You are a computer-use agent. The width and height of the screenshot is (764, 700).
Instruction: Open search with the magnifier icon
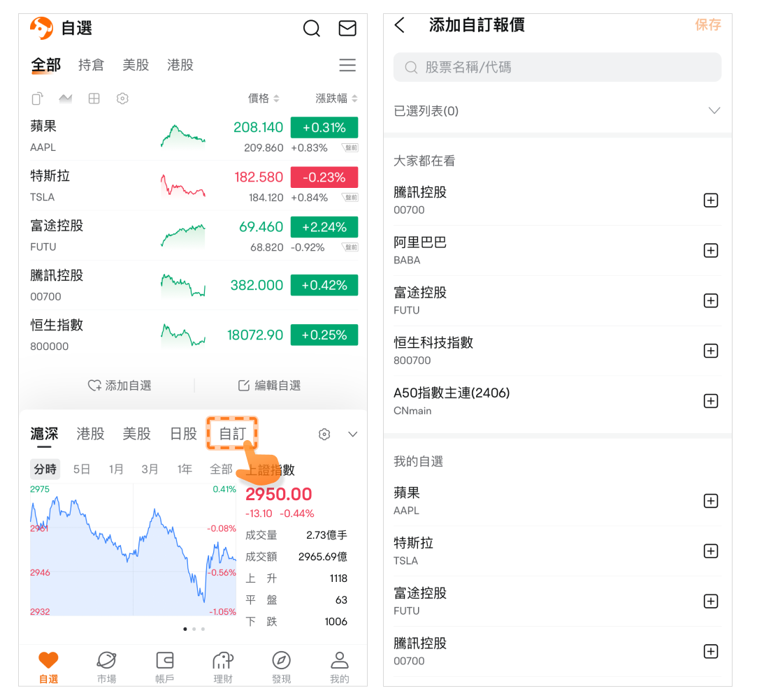pyautogui.click(x=311, y=28)
